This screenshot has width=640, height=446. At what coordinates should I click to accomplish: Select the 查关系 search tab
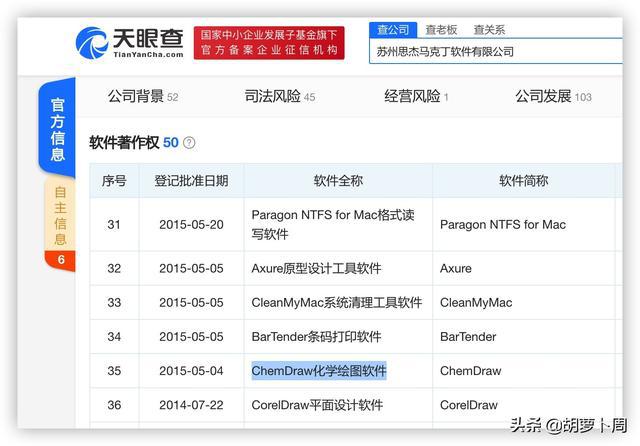pos(489,30)
